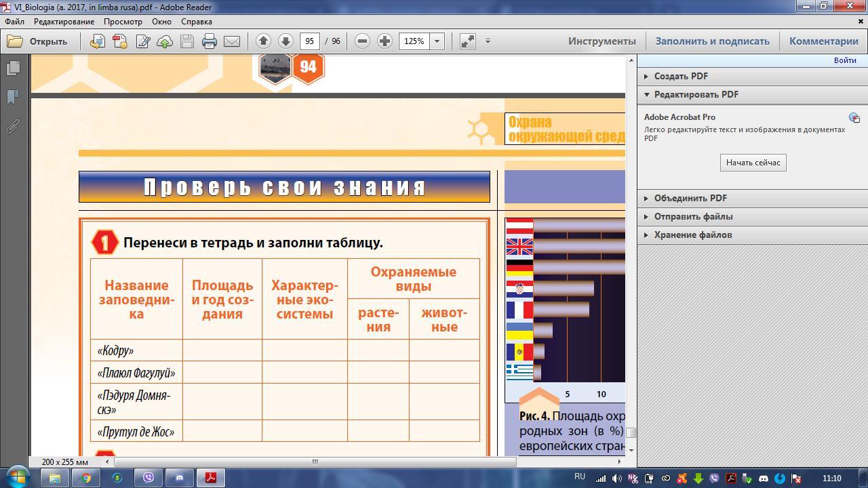Click the Windows Start button
This screenshot has width=868, height=488.
point(18,477)
